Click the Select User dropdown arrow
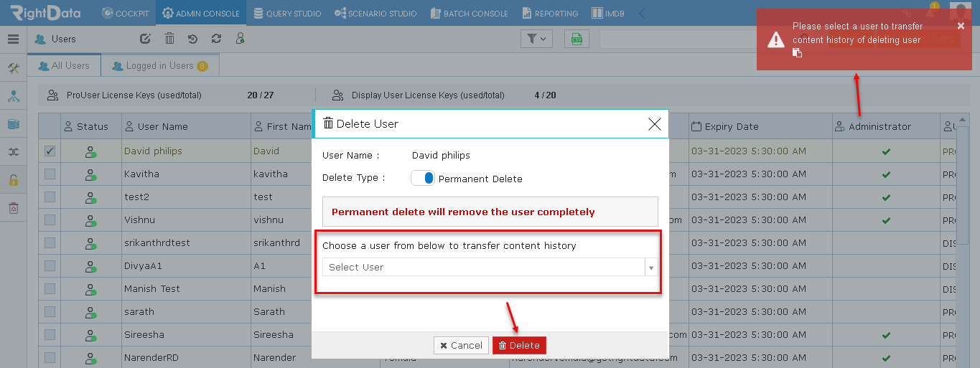980x368 pixels. click(651, 268)
